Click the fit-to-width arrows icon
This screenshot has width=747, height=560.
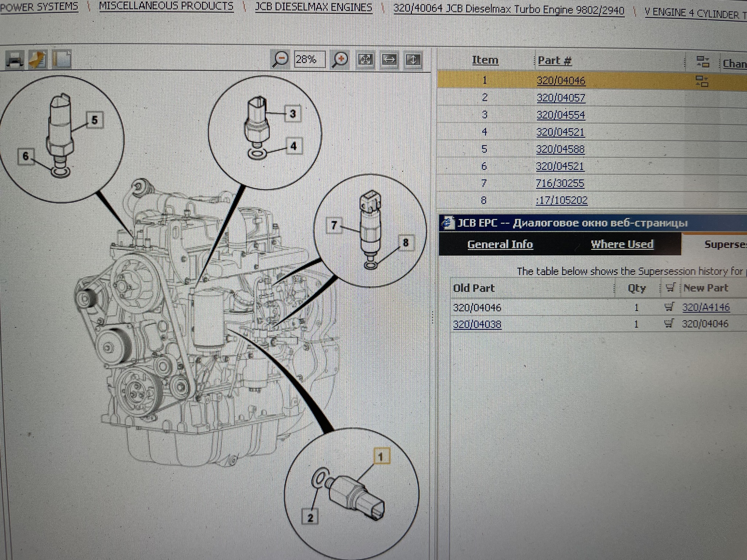(x=389, y=59)
